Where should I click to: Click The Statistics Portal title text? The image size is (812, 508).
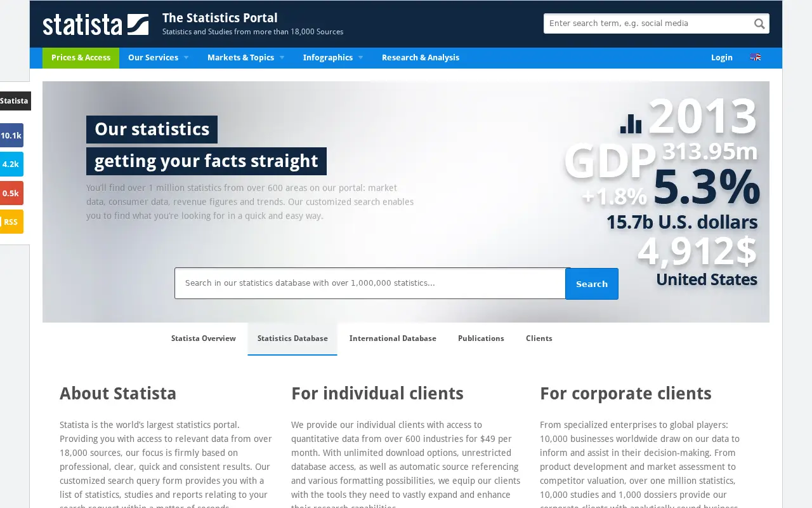[219, 18]
